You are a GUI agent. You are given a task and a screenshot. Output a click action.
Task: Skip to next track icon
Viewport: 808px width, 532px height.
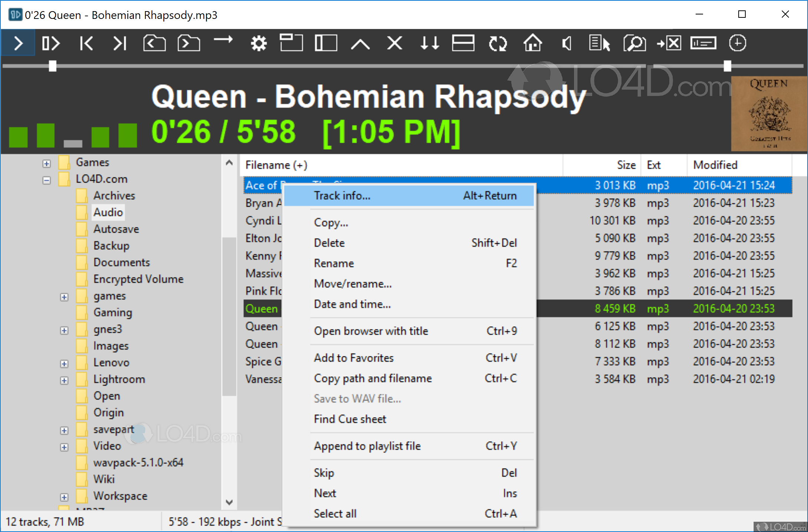click(x=119, y=43)
